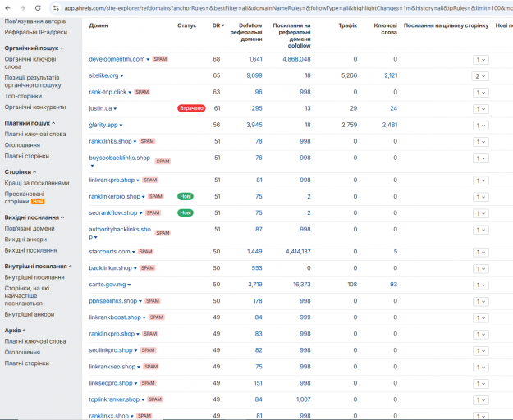Open developmentmi.com domain link
Image resolution: width=513 pixels, height=420 pixels.
pyautogui.click(x=117, y=59)
